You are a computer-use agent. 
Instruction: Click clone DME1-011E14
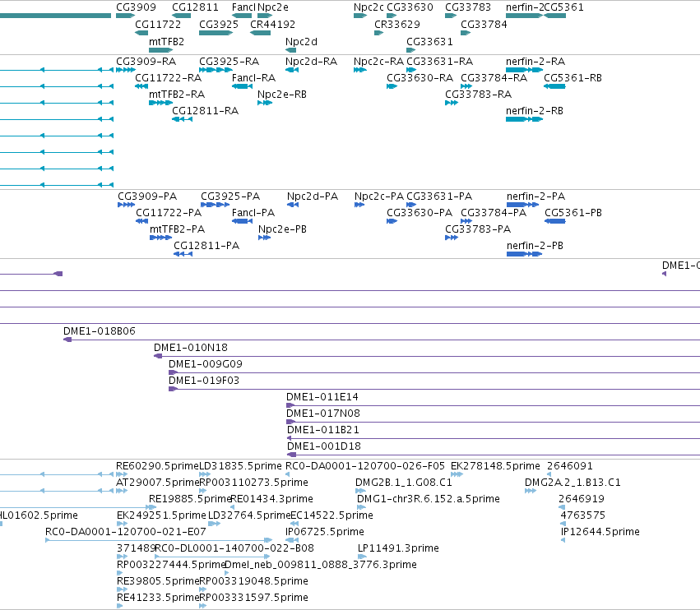[494, 405]
